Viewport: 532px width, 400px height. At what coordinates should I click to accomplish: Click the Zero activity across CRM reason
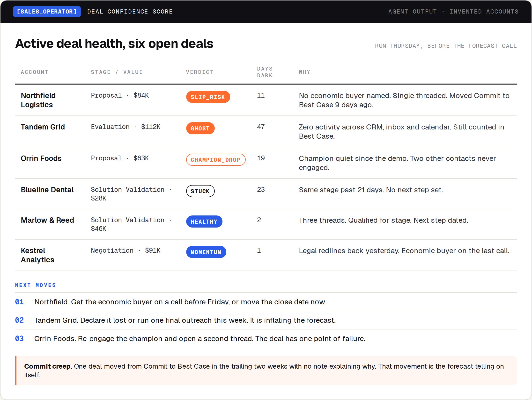coord(401,132)
